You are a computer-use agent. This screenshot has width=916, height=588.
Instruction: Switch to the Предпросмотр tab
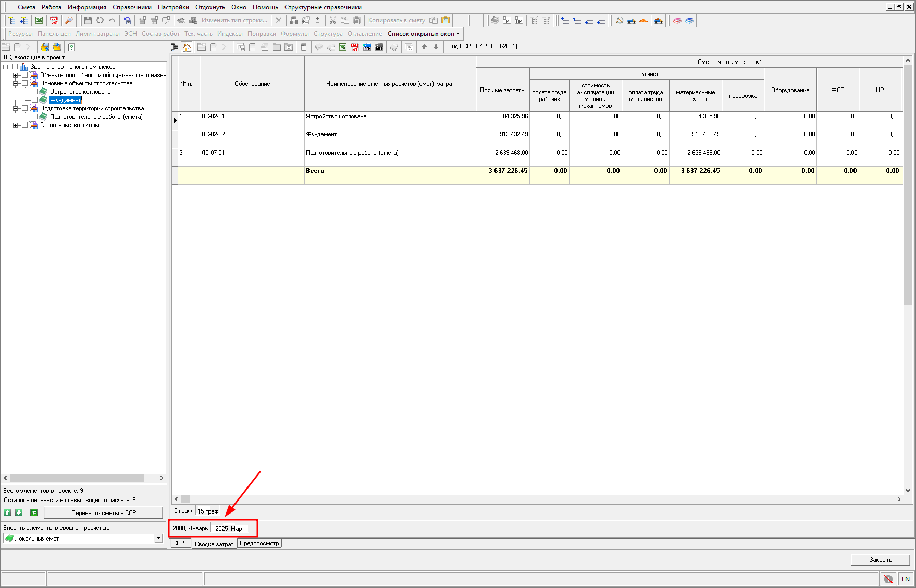coord(259,543)
